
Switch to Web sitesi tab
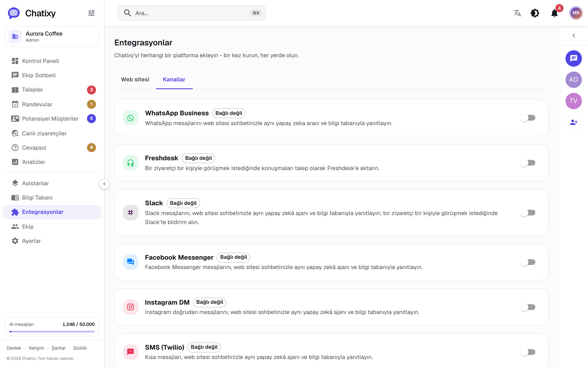[x=135, y=79]
